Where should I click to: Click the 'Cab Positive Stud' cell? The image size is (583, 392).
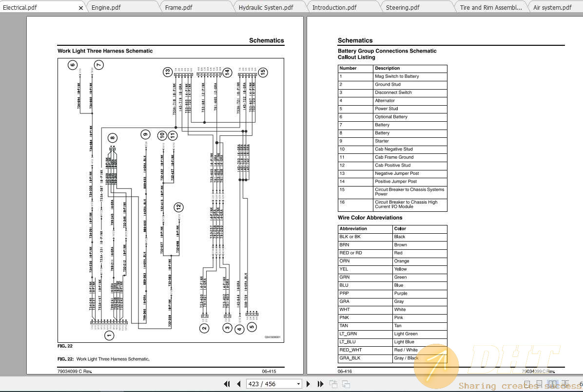[410, 166]
